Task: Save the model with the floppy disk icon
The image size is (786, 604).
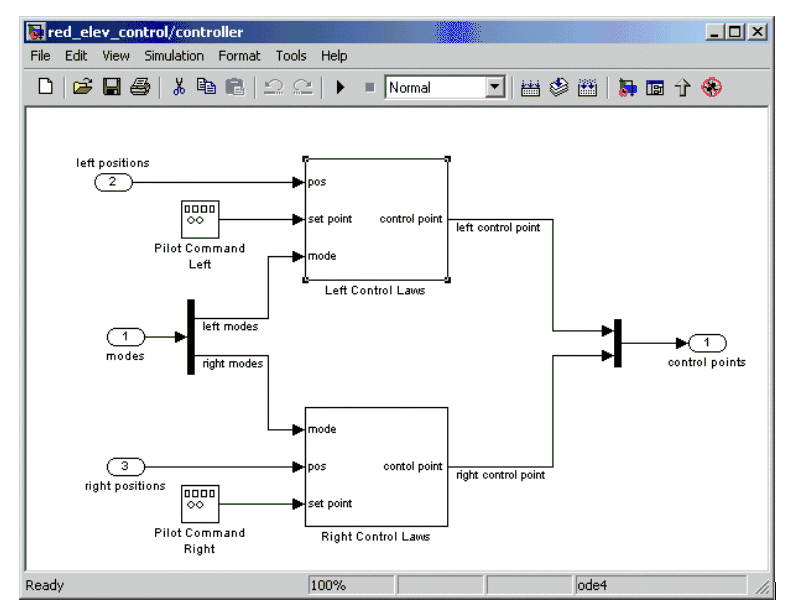Action: click(x=111, y=88)
